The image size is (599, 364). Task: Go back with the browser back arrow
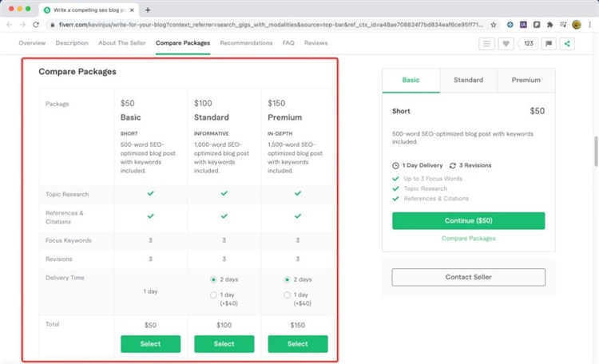pyautogui.click(x=9, y=25)
